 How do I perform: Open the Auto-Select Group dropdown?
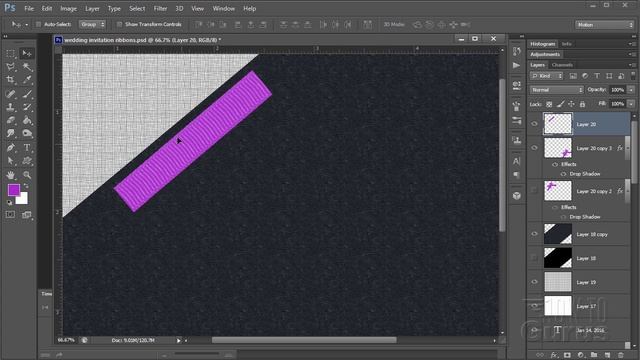coord(92,24)
